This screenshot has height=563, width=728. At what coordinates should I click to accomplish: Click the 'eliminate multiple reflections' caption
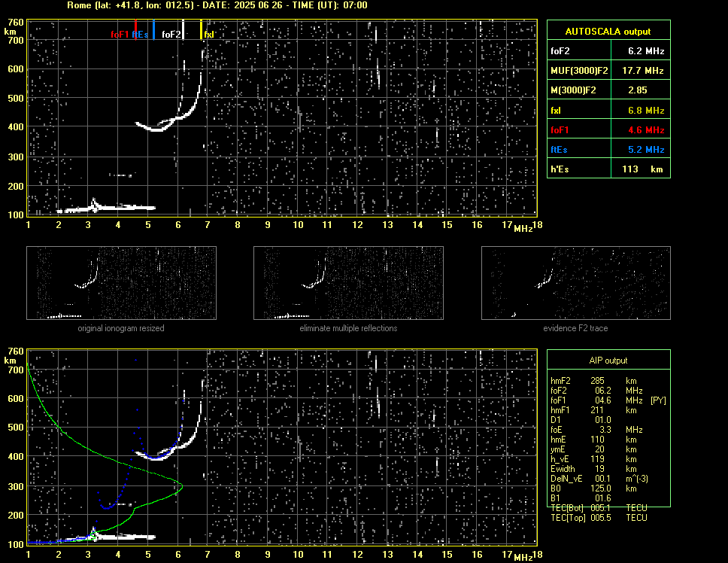pyautogui.click(x=348, y=328)
